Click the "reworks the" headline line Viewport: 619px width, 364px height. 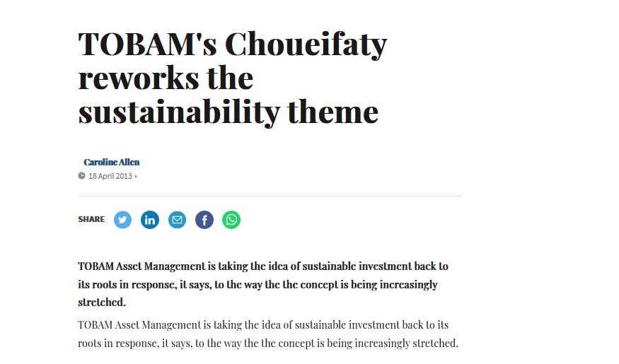[x=166, y=76]
